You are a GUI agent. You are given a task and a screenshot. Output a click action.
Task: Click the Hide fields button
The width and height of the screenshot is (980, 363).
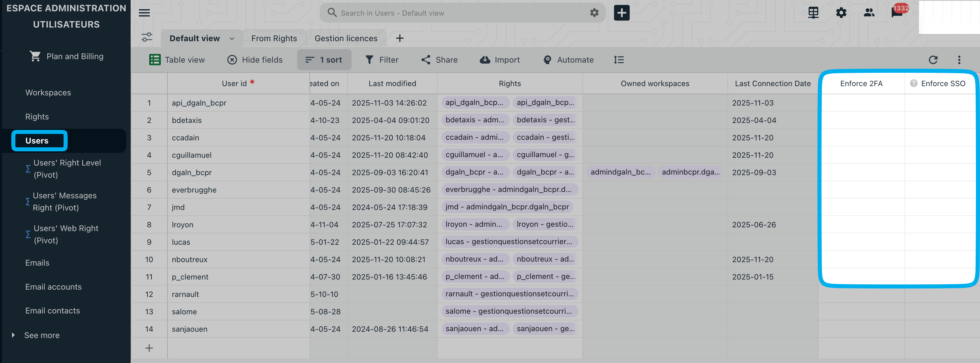click(x=255, y=60)
